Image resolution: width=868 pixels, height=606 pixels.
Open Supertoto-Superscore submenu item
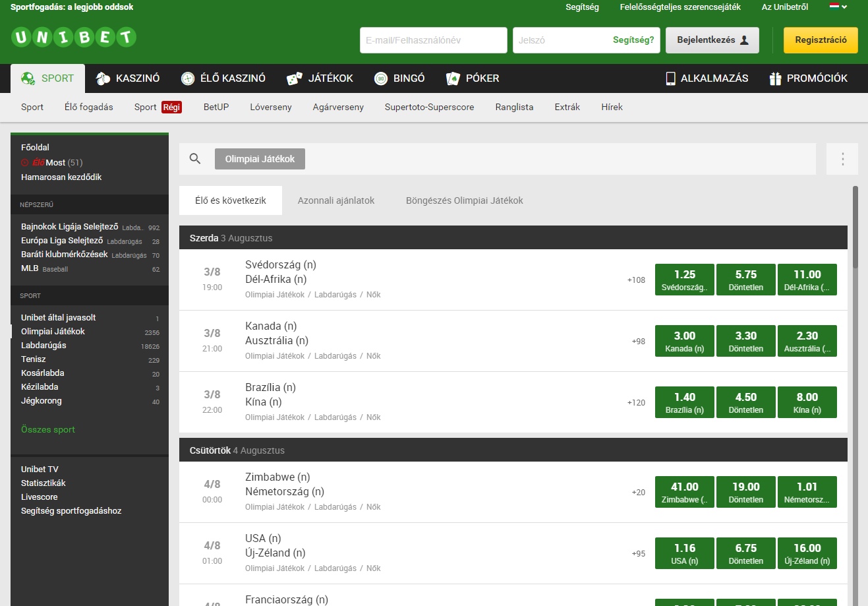tap(429, 107)
